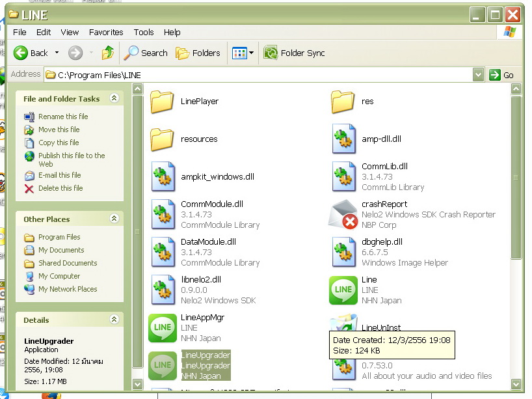Collapse the Details panel

click(114, 319)
